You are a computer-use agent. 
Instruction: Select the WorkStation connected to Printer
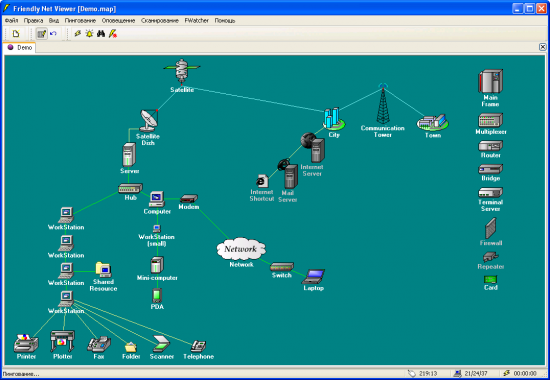[66, 299]
